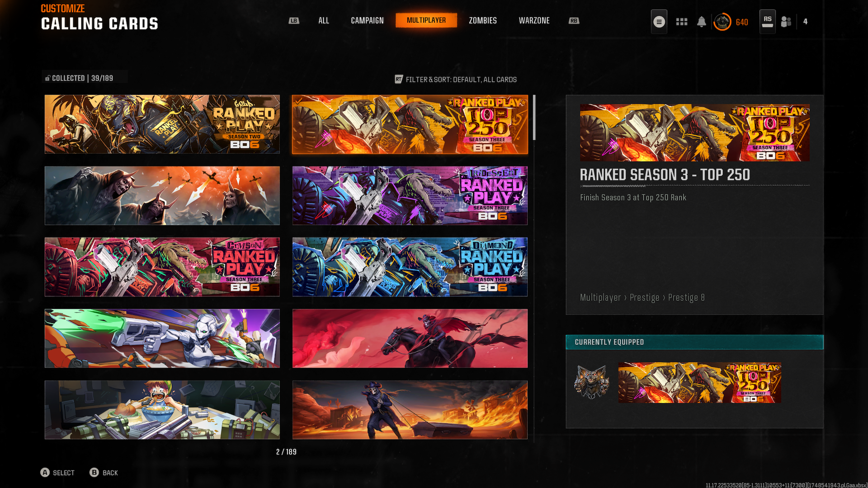Screen dimensions: 868x488
Task: Select the white robot pistol card
Action: (x=162, y=338)
